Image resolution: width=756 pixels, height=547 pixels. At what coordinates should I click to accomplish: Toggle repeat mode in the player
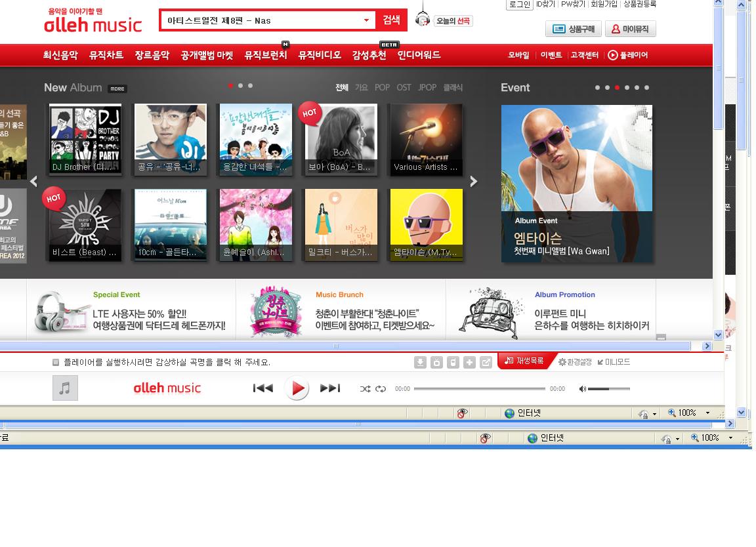381,389
